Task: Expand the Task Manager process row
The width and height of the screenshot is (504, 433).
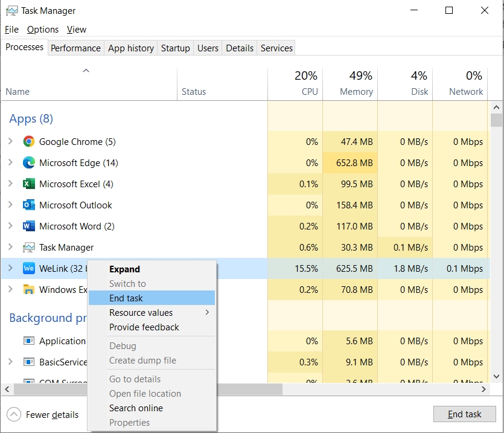Action: click(10, 248)
